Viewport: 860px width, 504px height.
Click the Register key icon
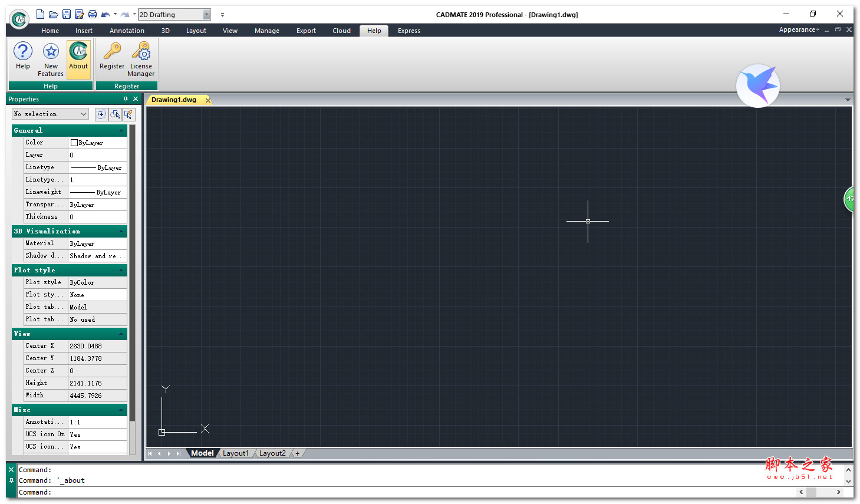(x=112, y=52)
